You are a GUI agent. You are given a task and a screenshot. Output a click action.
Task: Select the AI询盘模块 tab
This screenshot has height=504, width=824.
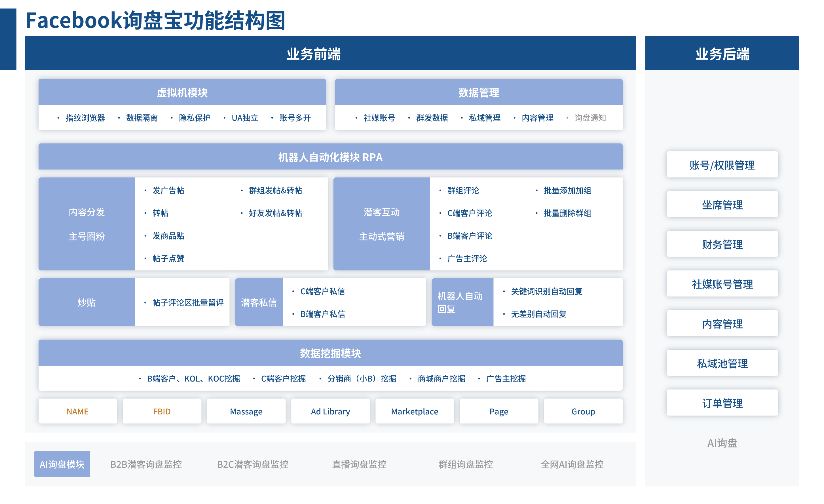62,464
